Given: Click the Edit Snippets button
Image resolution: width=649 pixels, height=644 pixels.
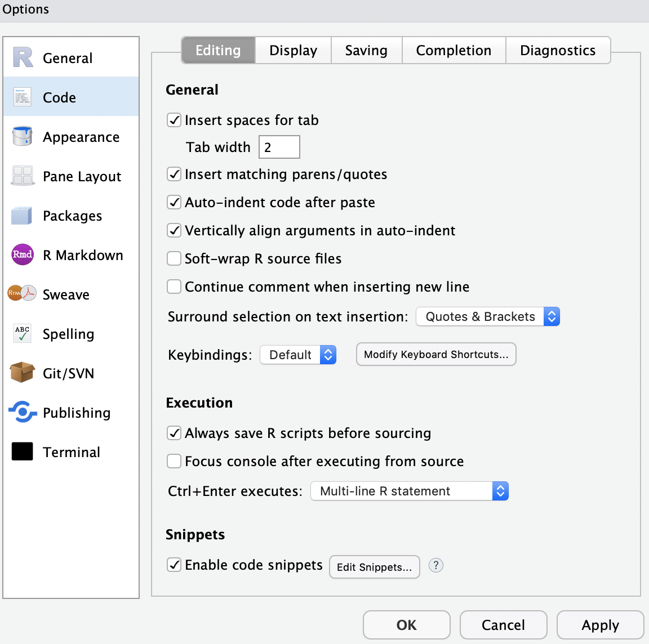Looking at the screenshot, I should click(375, 567).
